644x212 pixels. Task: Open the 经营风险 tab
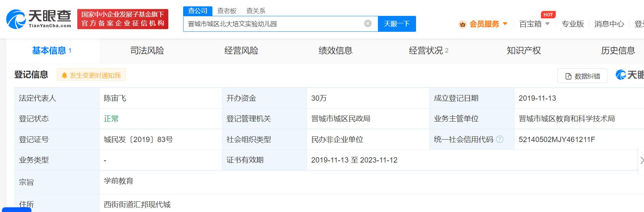coord(241,51)
